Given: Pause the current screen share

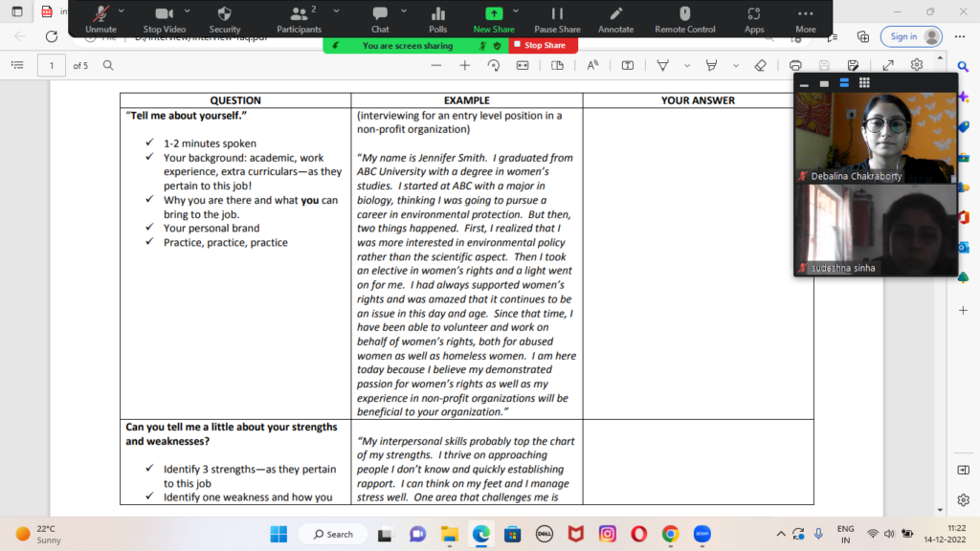Looking at the screenshot, I should (x=557, y=18).
